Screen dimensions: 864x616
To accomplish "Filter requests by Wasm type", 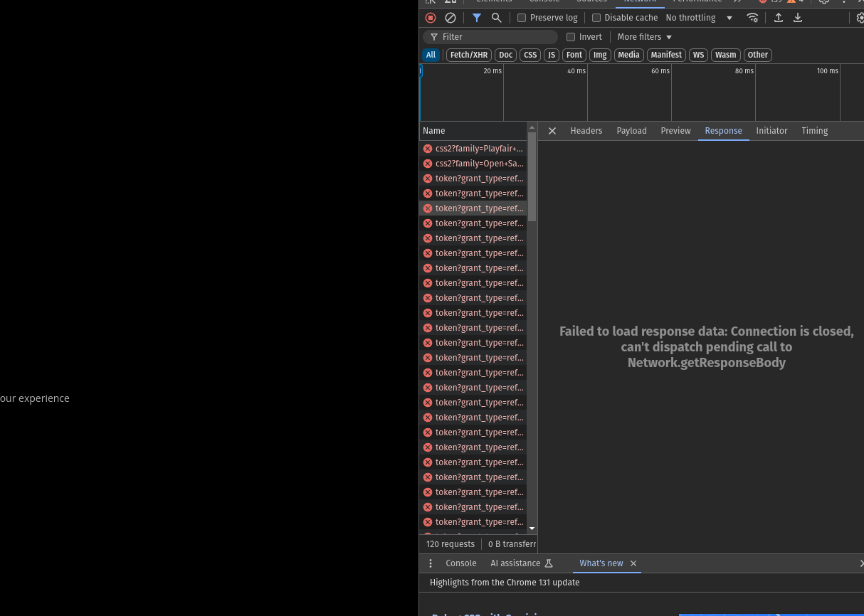I will (x=725, y=55).
